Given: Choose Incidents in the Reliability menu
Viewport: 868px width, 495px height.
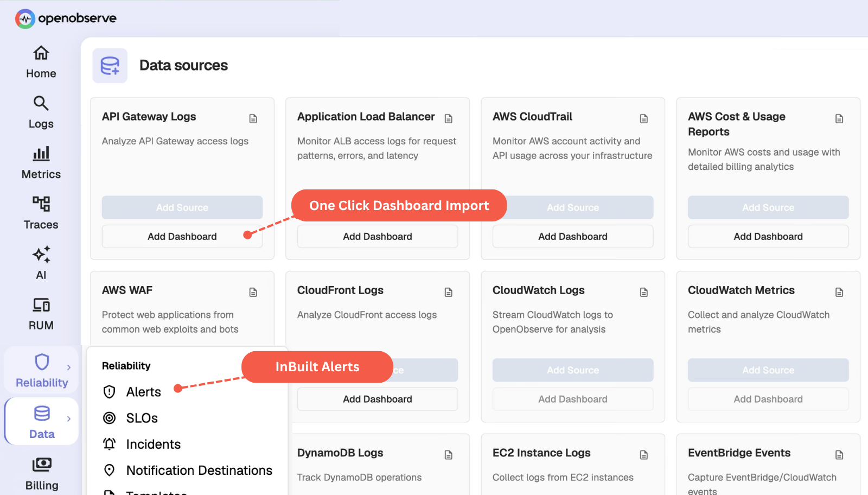Looking at the screenshot, I should [142, 444].
